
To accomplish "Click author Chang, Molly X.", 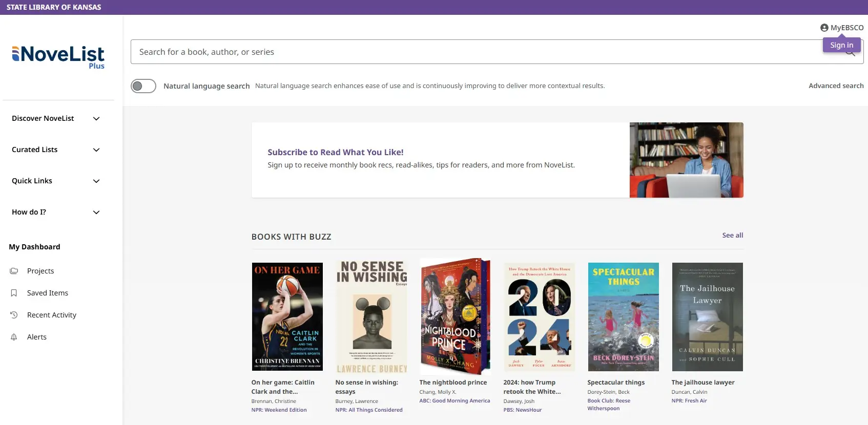I will tap(438, 392).
